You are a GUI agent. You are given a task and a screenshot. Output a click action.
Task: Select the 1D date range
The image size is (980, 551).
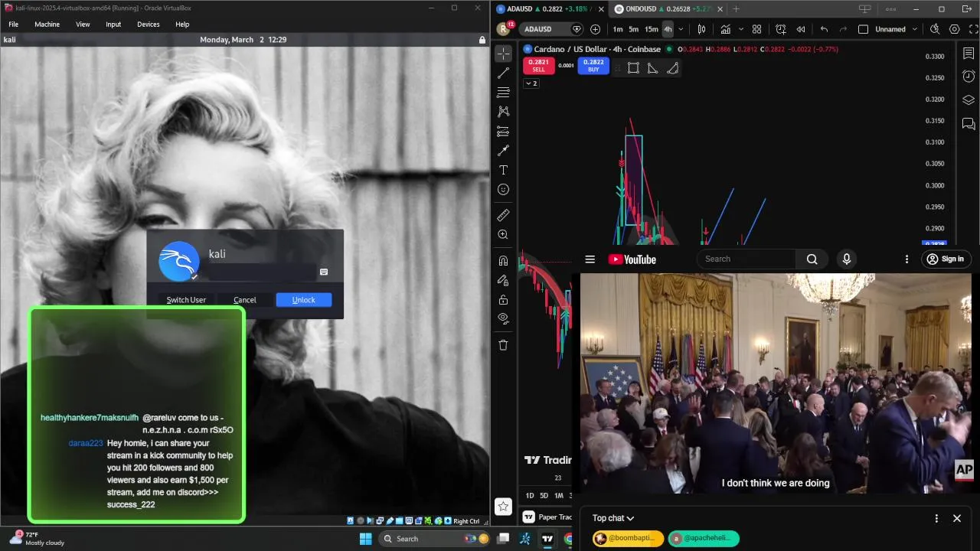pos(530,495)
